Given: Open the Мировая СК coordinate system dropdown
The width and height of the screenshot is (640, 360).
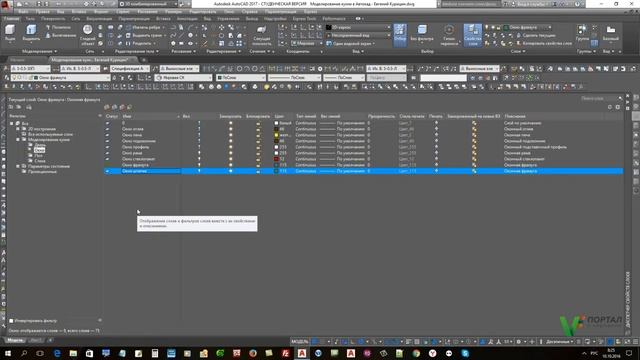Looking at the screenshot, I should tap(184, 78).
